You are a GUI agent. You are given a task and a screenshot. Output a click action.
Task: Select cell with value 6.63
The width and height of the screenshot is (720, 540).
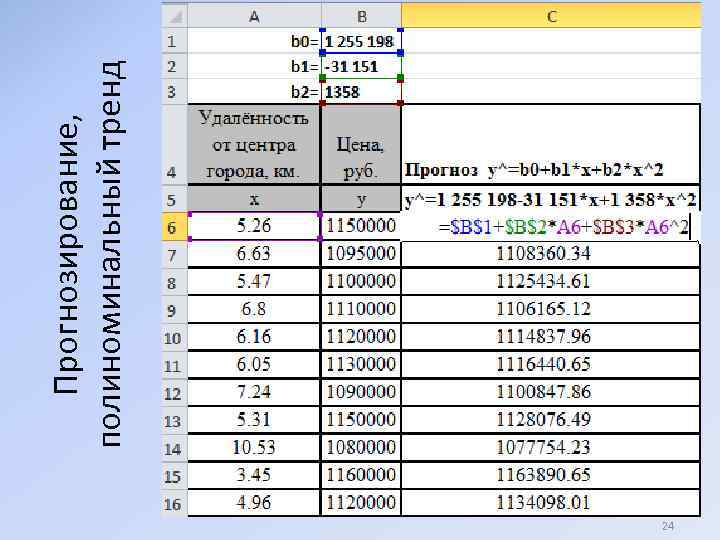[254, 254]
